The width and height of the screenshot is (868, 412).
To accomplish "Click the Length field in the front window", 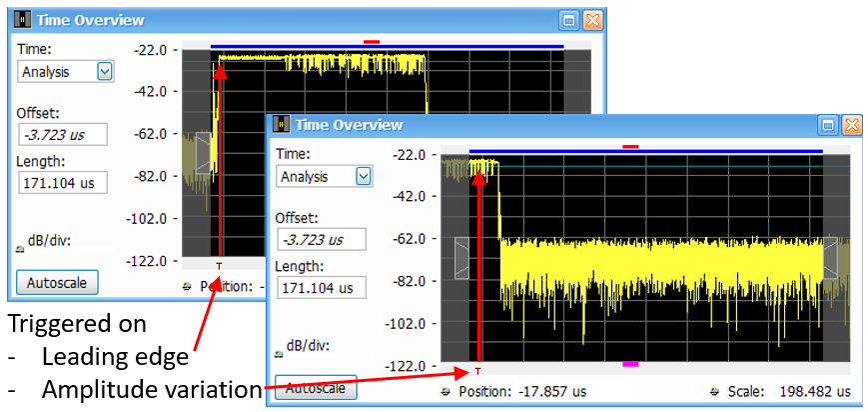I will (x=321, y=288).
